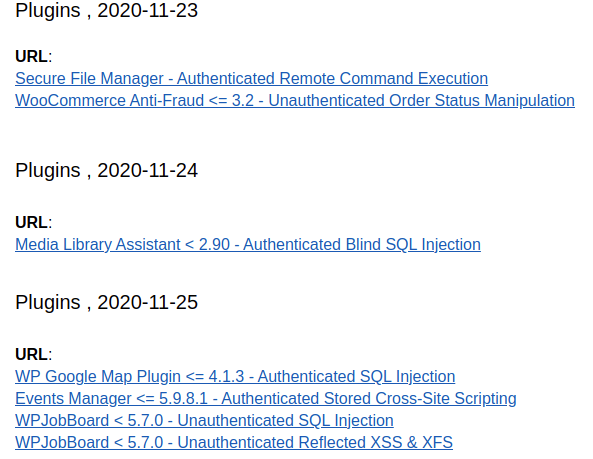Image resolution: width=593 pixels, height=459 pixels.
Task: Follow the WP Google Map Plugin link
Action: (235, 377)
